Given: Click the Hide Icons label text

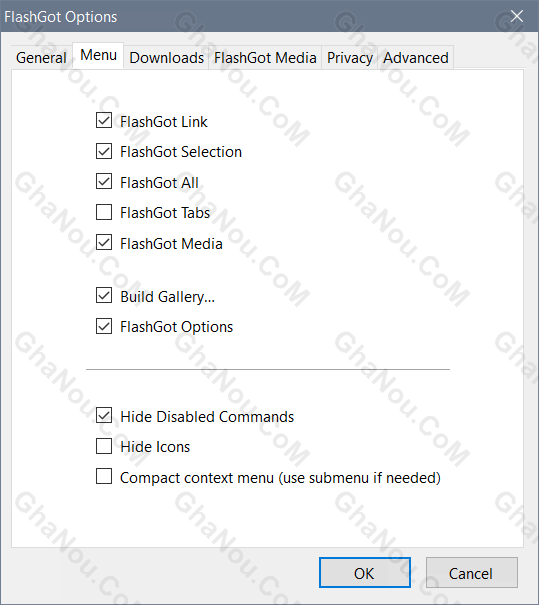Looking at the screenshot, I should (x=155, y=447).
